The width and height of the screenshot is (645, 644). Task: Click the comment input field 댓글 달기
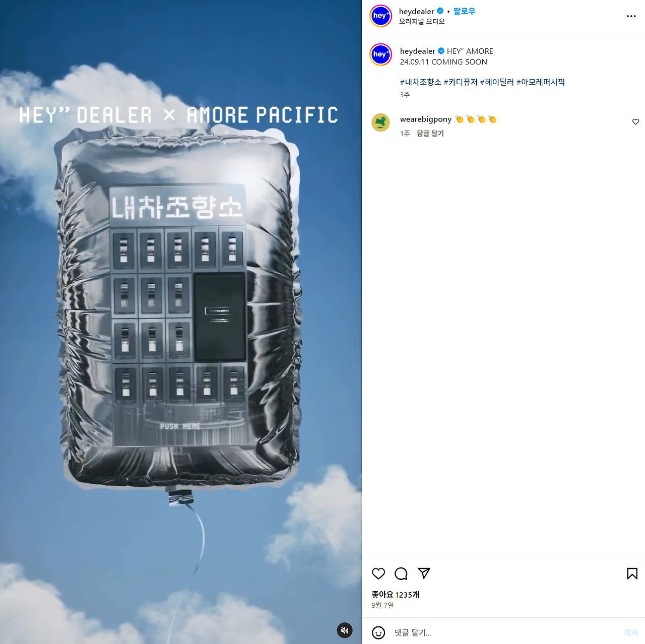[x=504, y=632]
